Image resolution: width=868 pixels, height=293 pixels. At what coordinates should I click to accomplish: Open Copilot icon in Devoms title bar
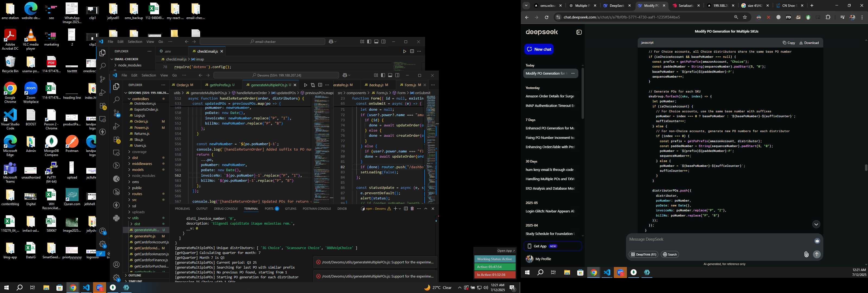click(x=345, y=75)
